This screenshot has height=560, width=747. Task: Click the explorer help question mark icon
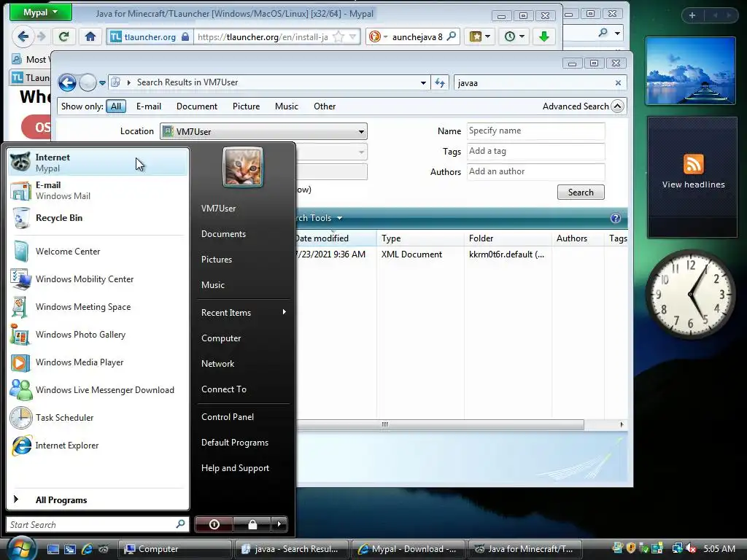(616, 218)
